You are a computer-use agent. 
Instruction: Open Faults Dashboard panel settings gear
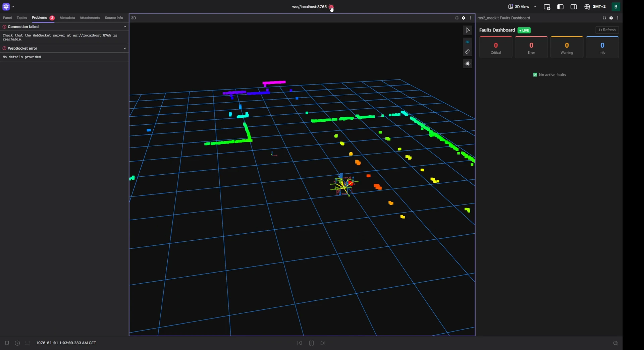(x=611, y=18)
